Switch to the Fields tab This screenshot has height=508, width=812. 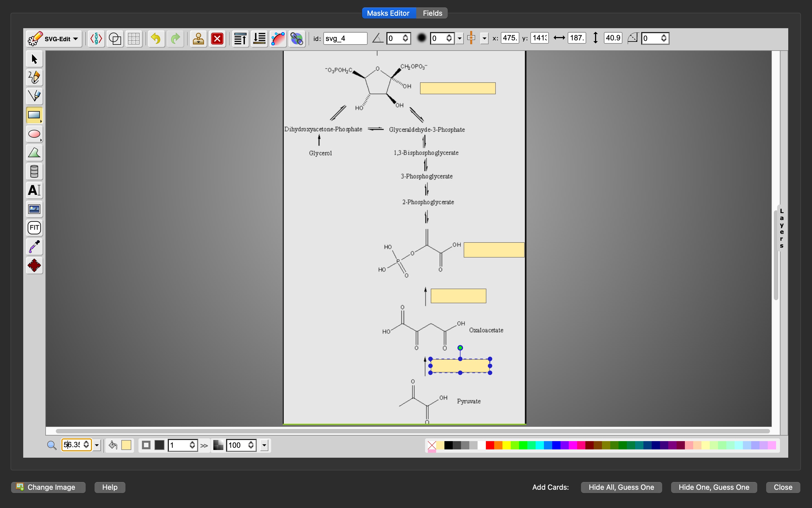432,13
